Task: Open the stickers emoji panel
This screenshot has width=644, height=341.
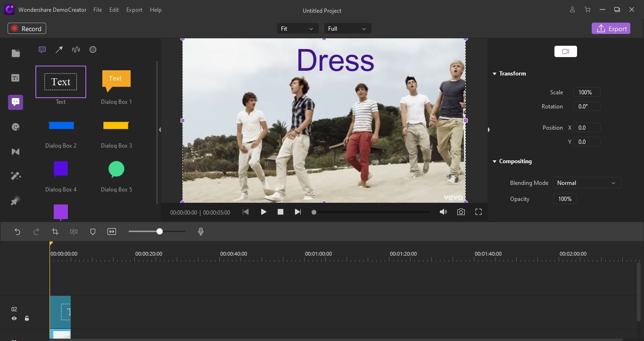Action: (x=16, y=127)
